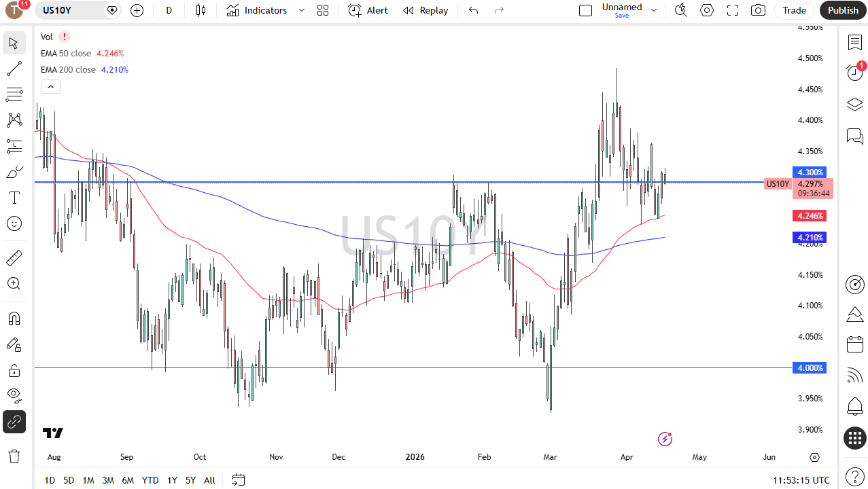Open the chats speech bubble panel
Screen dimensions: 868x489
point(854,136)
